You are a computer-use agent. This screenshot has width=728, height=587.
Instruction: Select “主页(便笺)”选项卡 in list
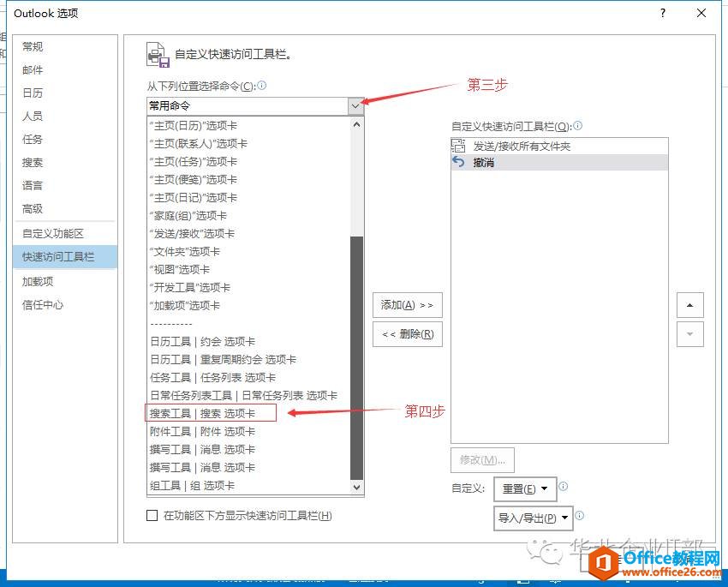click(248, 180)
